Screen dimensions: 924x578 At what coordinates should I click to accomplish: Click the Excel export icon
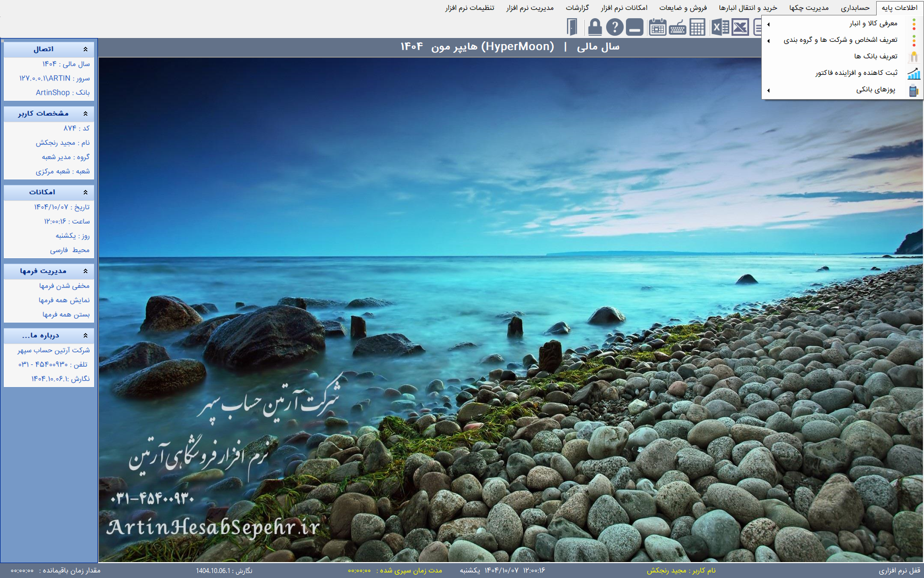(720, 27)
